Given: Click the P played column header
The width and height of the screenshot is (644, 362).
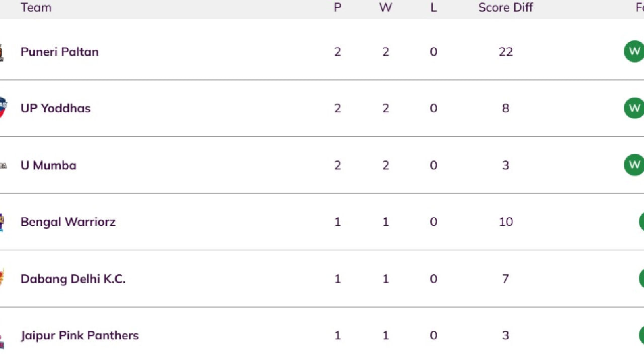Looking at the screenshot, I should 338,8.
